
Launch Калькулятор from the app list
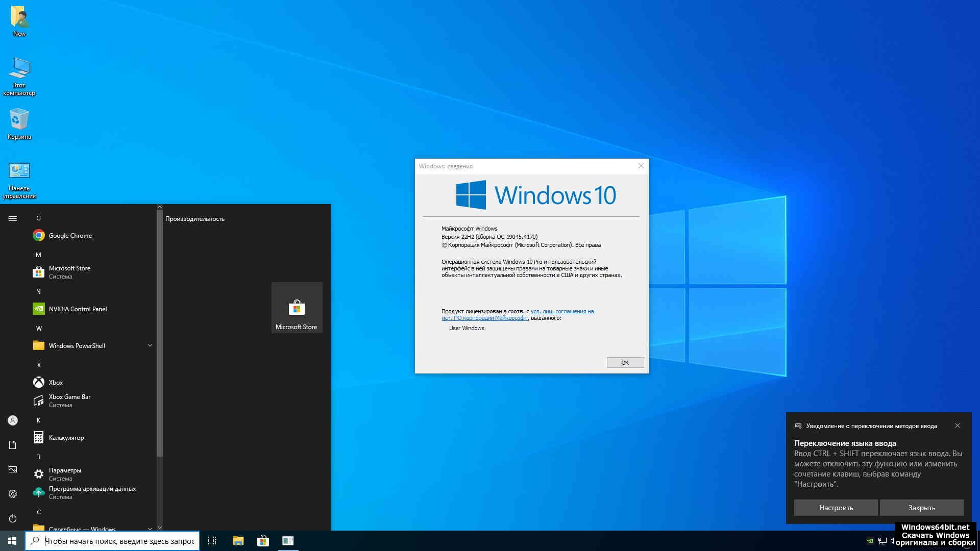coord(66,438)
